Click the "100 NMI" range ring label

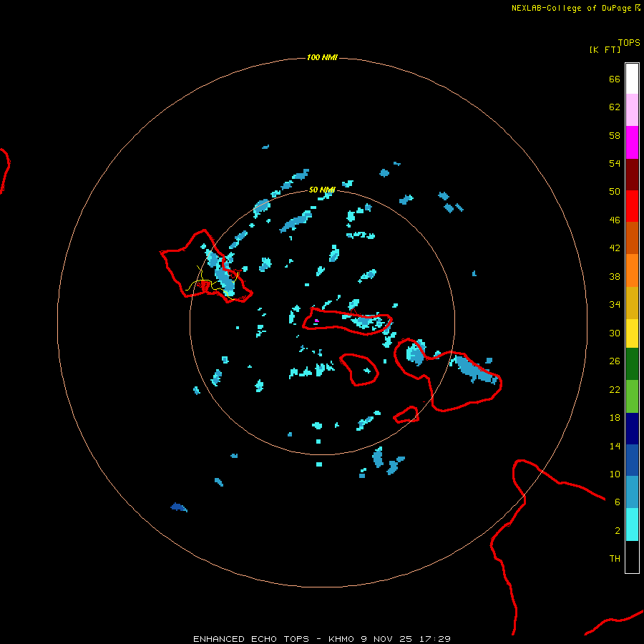[x=322, y=57]
